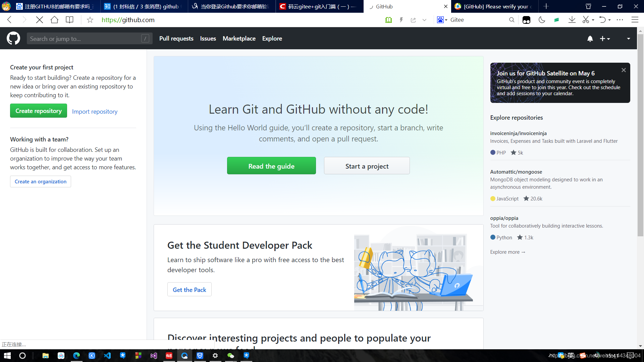This screenshot has width=644, height=362.
Task: Dismiss the GitHub Satellite banner
Action: [624, 70]
